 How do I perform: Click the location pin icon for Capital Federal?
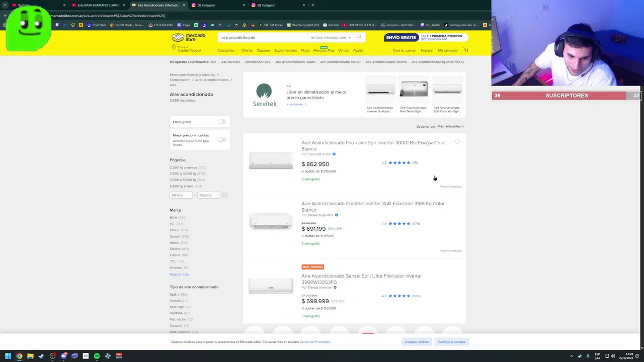pos(174,47)
